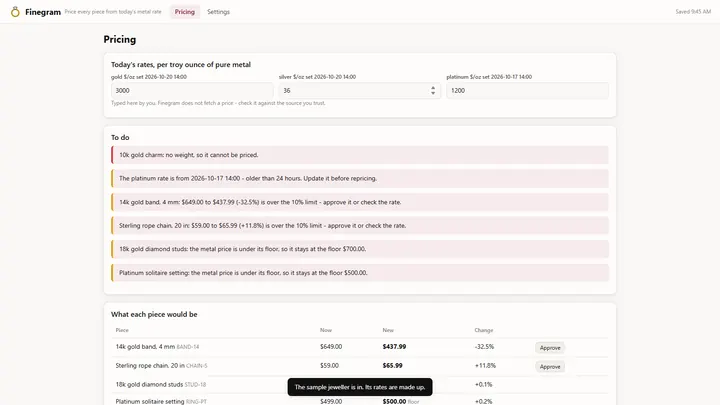Select the 10k gold charm no-weight alert

360,155
